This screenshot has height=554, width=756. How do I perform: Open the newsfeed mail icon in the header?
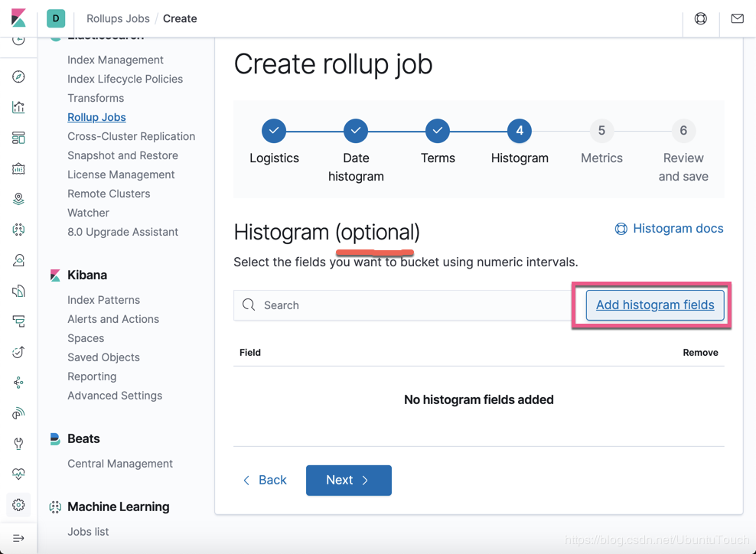coord(737,18)
